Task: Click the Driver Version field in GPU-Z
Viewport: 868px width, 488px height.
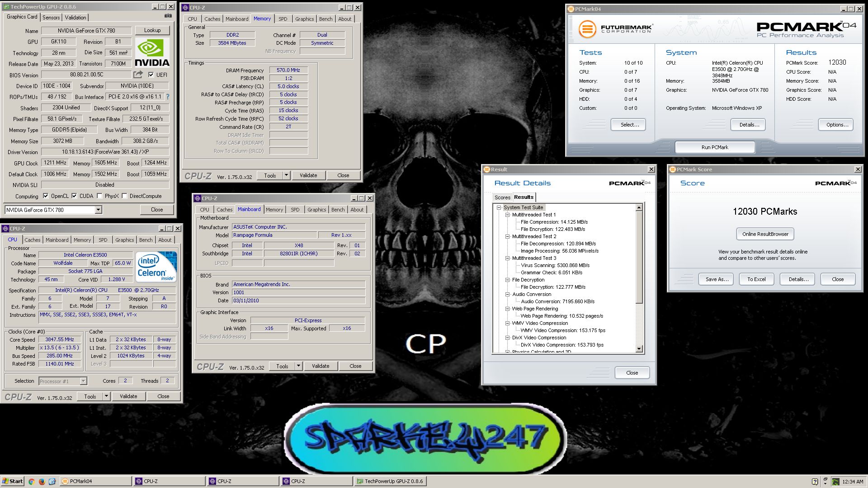Action: point(105,152)
